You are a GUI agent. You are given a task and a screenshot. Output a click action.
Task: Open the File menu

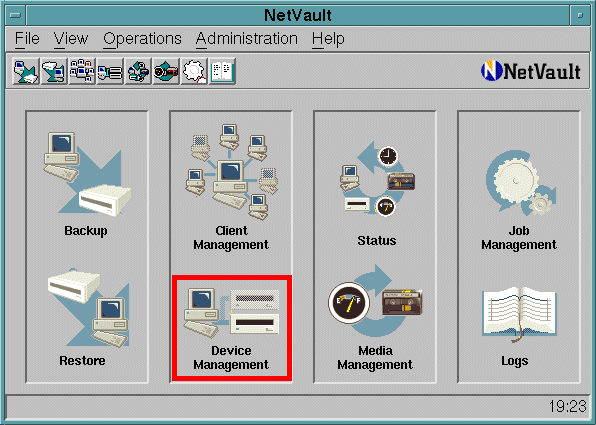click(27, 38)
